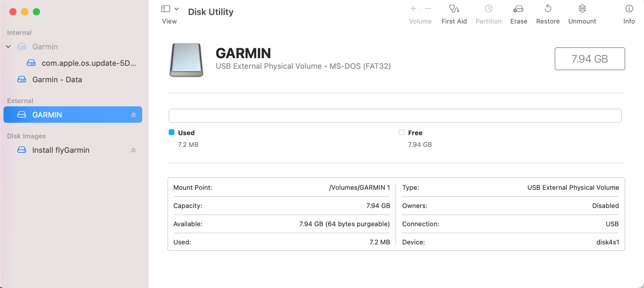This screenshot has height=288, width=644.
Task: Collapse the internal Garmin disk tree
Action: [x=8, y=47]
